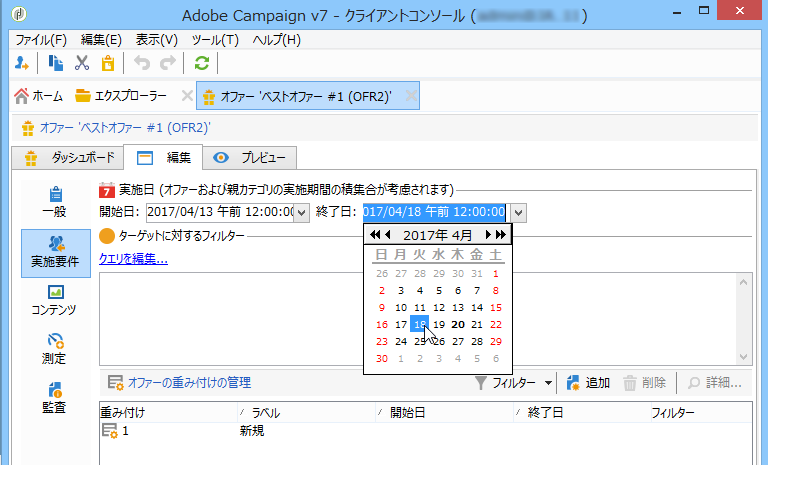Close the オファー 'ベストオファー #1' tab
This screenshot has width=786, height=486.
click(x=411, y=95)
